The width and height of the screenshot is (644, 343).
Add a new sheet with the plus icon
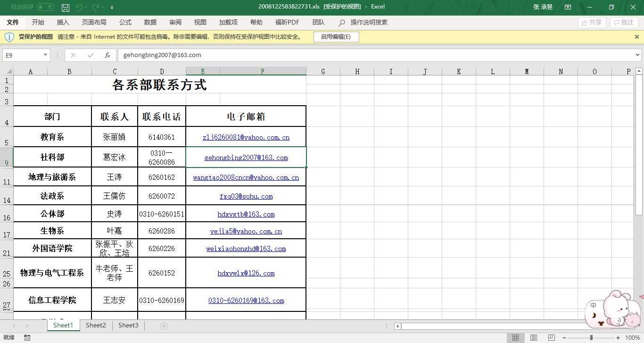pos(164,326)
